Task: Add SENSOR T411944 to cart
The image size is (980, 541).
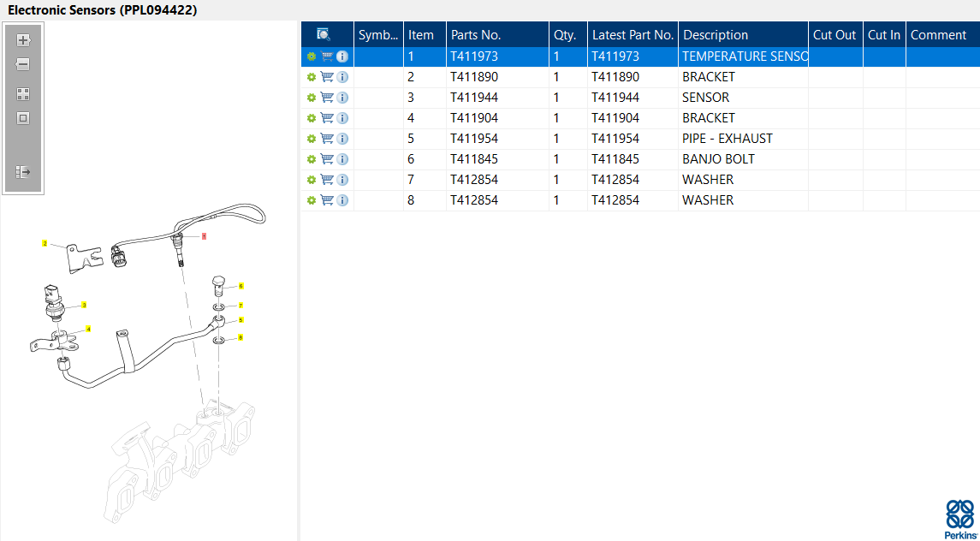Action: click(x=327, y=98)
